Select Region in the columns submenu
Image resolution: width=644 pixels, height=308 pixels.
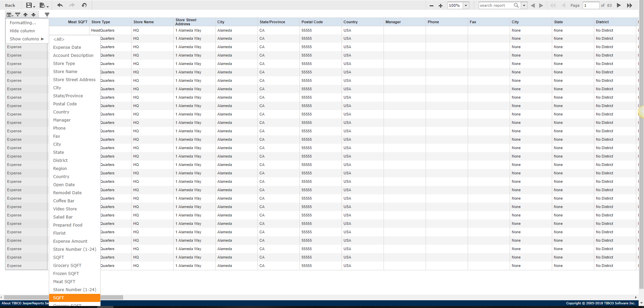tap(75, 169)
